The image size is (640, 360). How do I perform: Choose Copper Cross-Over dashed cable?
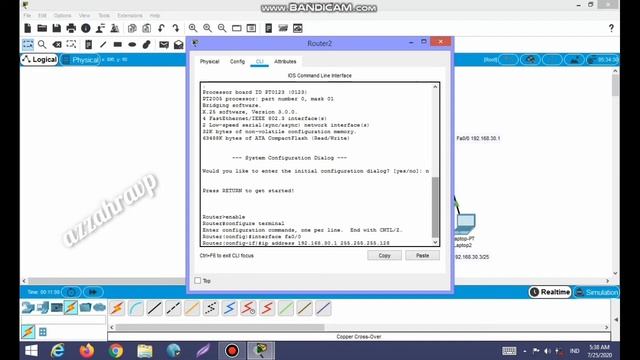pyautogui.click(x=173, y=308)
